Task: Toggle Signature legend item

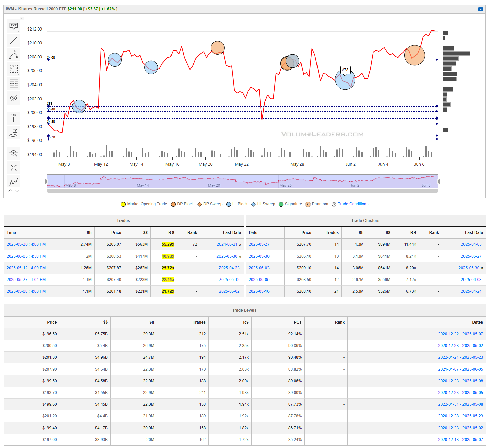Action: [290, 204]
